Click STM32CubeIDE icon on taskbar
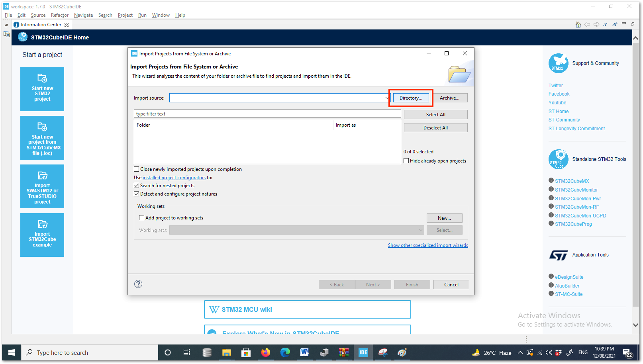The width and height of the screenshot is (643, 364). coord(363,352)
